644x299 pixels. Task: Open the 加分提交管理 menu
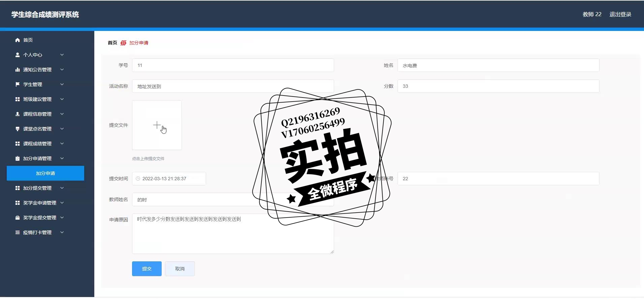37,188
